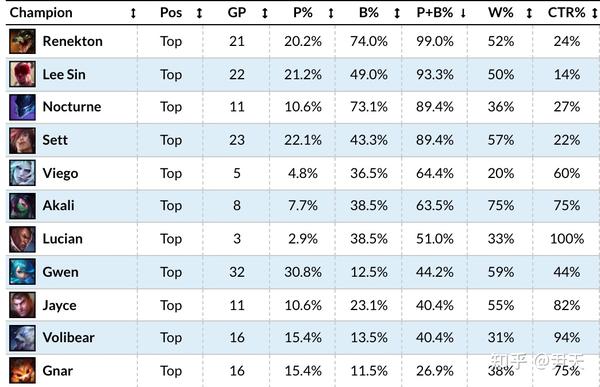Click the CTR% column header

coord(566,13)
